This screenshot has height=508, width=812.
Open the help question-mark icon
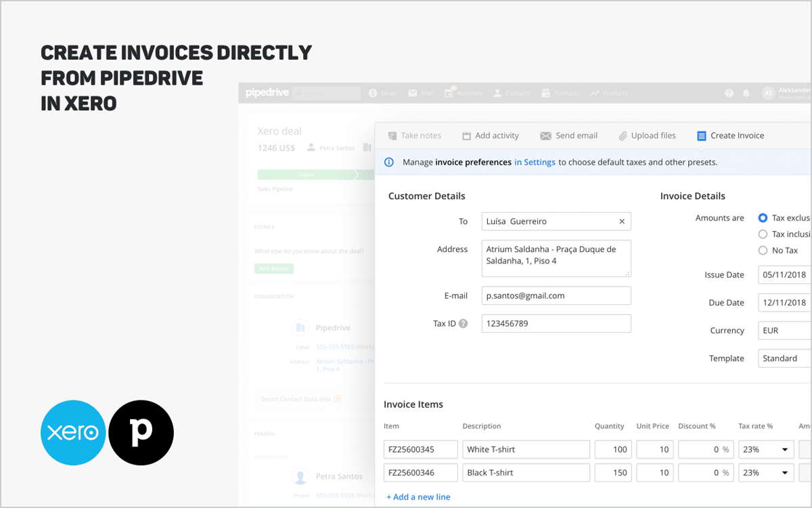(x=729, y=93)
